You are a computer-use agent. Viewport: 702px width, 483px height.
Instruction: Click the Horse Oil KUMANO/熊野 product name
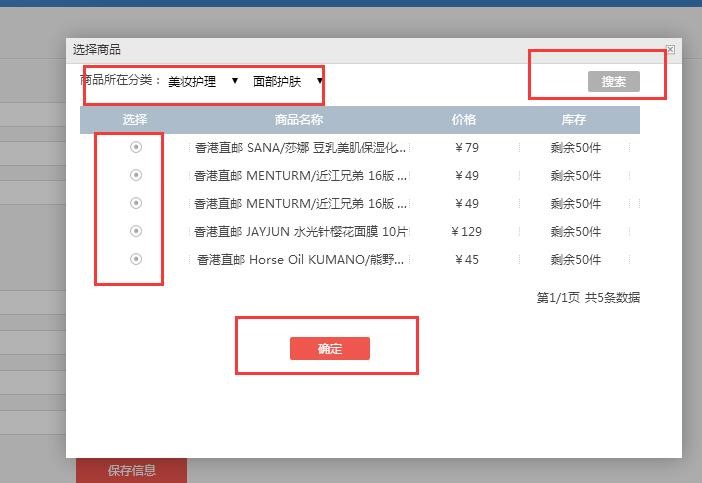coord(299,260)
